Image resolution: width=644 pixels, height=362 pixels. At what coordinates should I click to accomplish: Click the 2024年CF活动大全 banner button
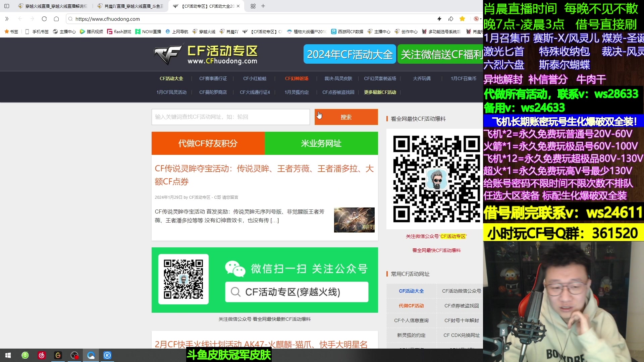pyautogui.click(x=350, y=54)
